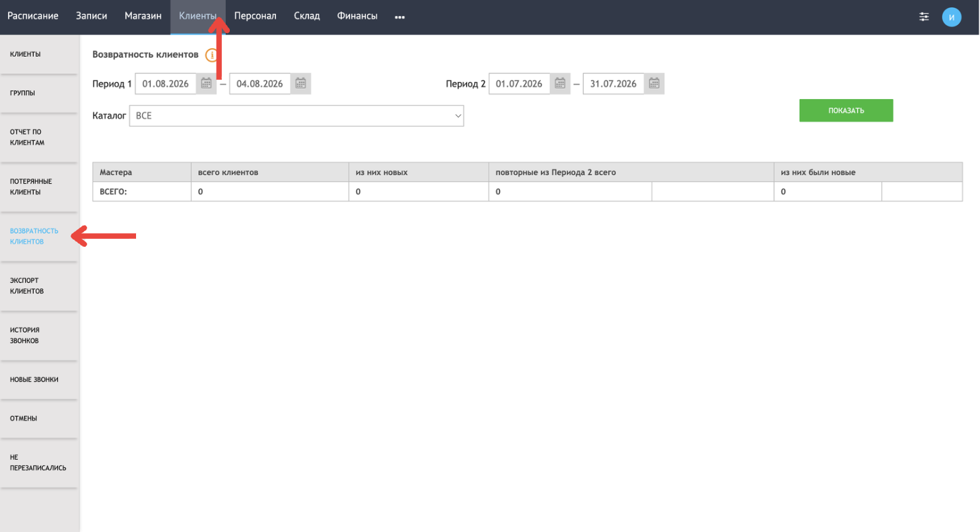Click the orange info icon near title

point(211,55)
